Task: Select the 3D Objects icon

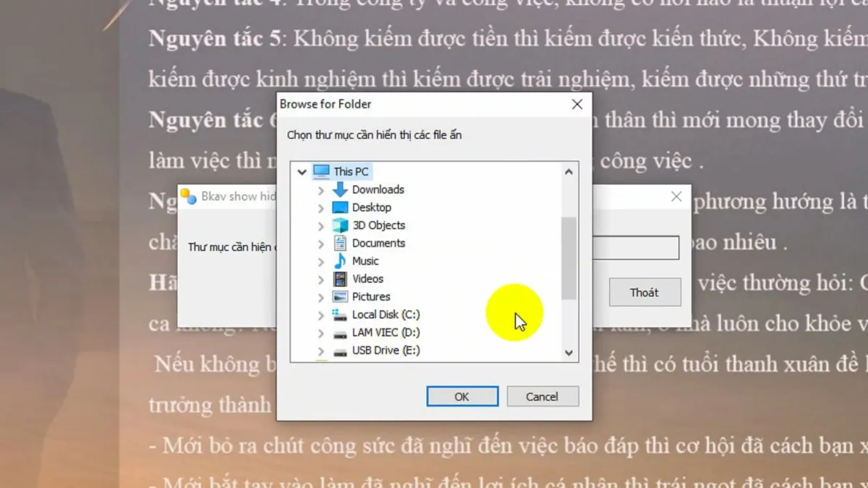Action: pyautogui.click(x=341, y=225)
